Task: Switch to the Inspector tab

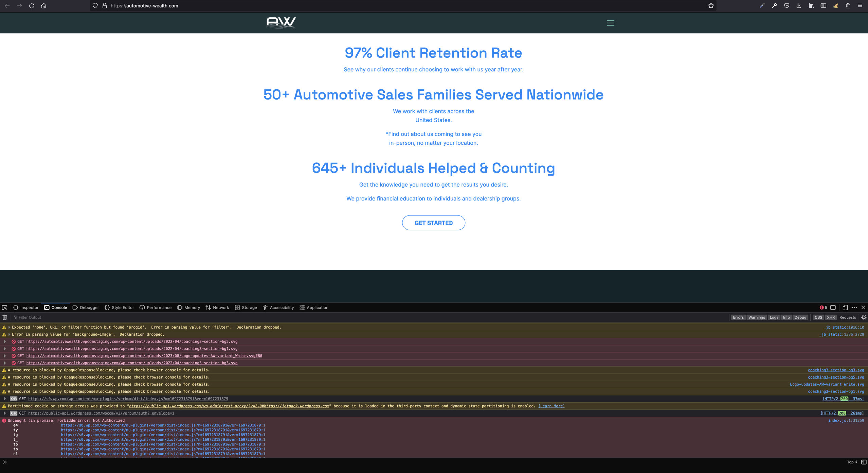Action: [x=26, y=308]
